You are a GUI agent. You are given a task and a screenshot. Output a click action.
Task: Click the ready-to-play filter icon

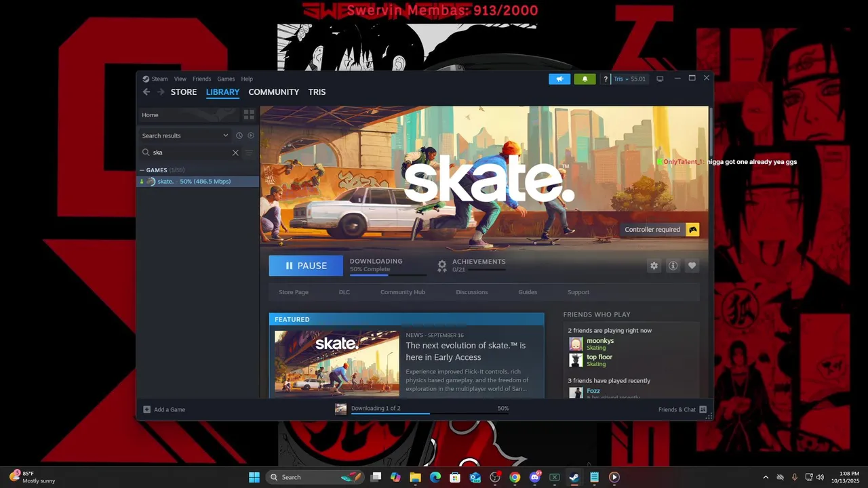(x=251, y=136)
